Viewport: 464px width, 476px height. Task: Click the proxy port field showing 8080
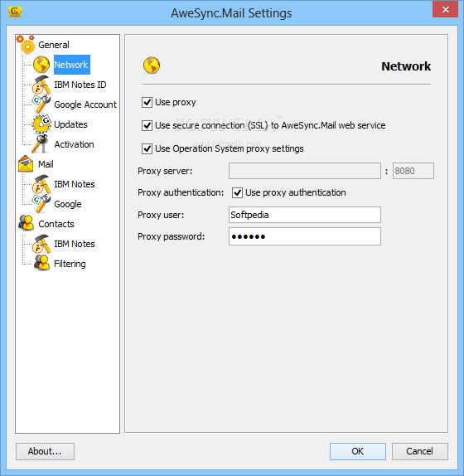coord(413,171)
